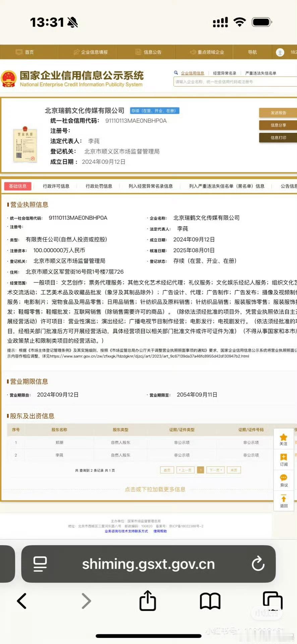Click the samr.gov.cn notice URL text
The width and height of the screenshot is (297, 644).
(150, 356)
